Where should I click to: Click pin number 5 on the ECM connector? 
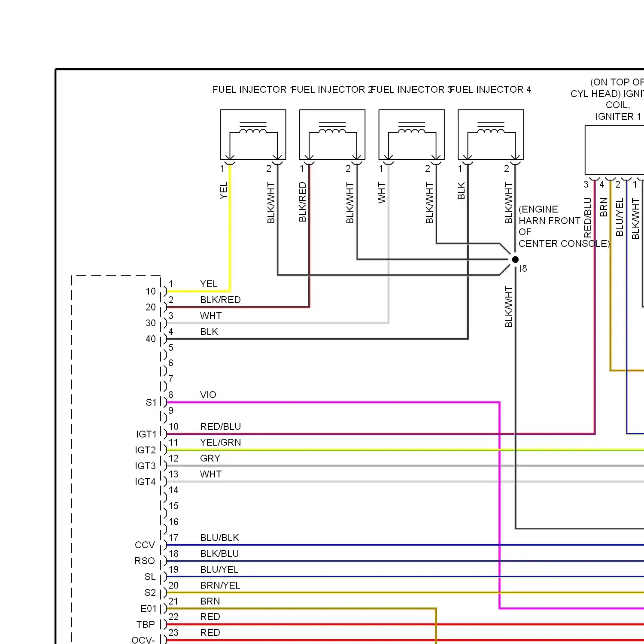171,347
